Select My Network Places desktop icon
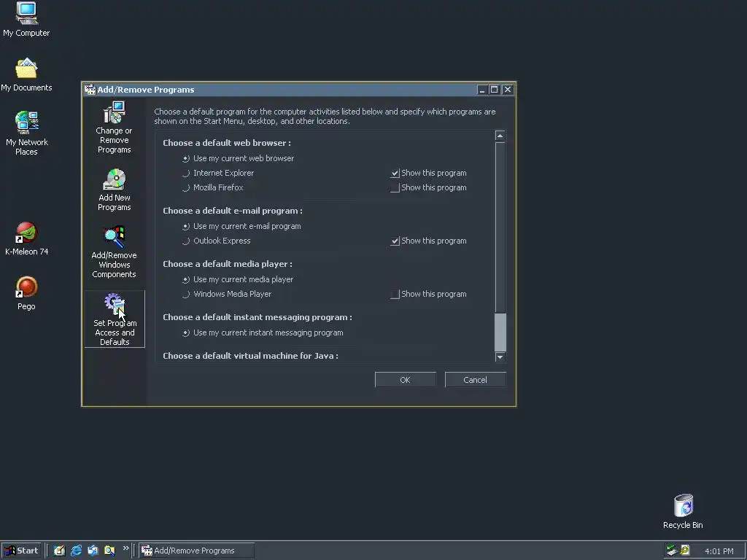 [x=27, y=133]
